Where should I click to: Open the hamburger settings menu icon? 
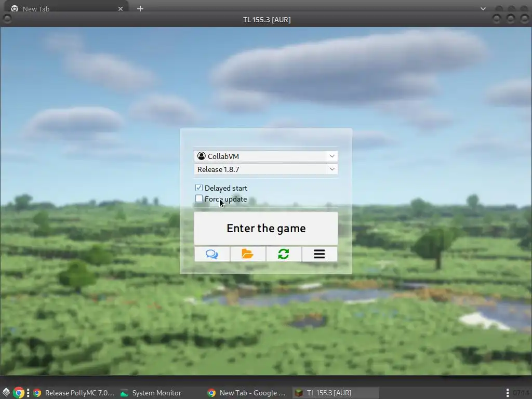(320, 254)
